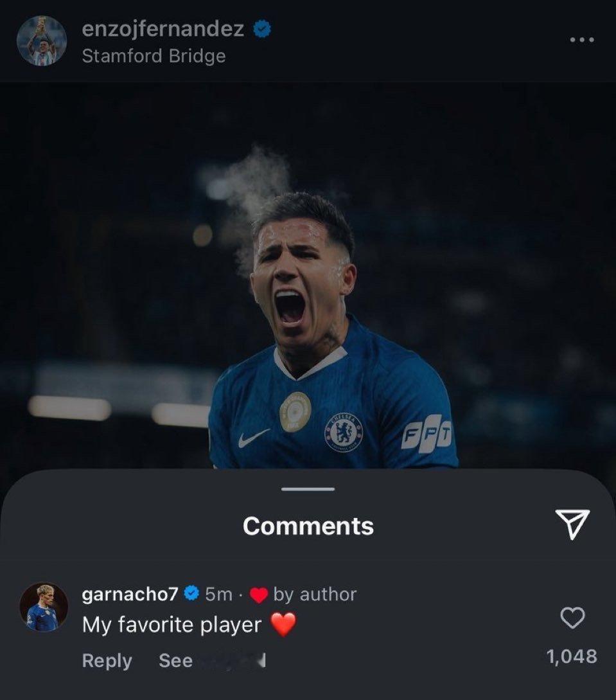616x700 pixels.
Task: Open the enzojfernandez username link
Action: click(163, 28)
